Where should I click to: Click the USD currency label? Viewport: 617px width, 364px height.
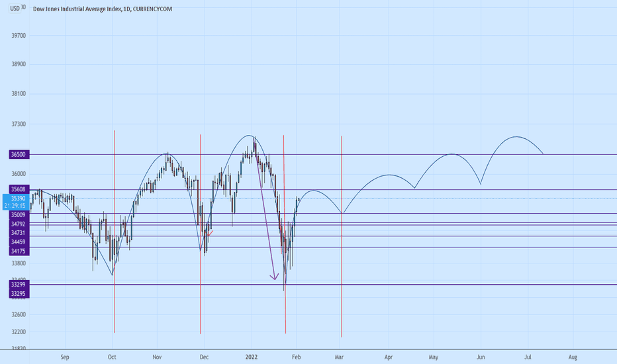[x=15, y=8]
